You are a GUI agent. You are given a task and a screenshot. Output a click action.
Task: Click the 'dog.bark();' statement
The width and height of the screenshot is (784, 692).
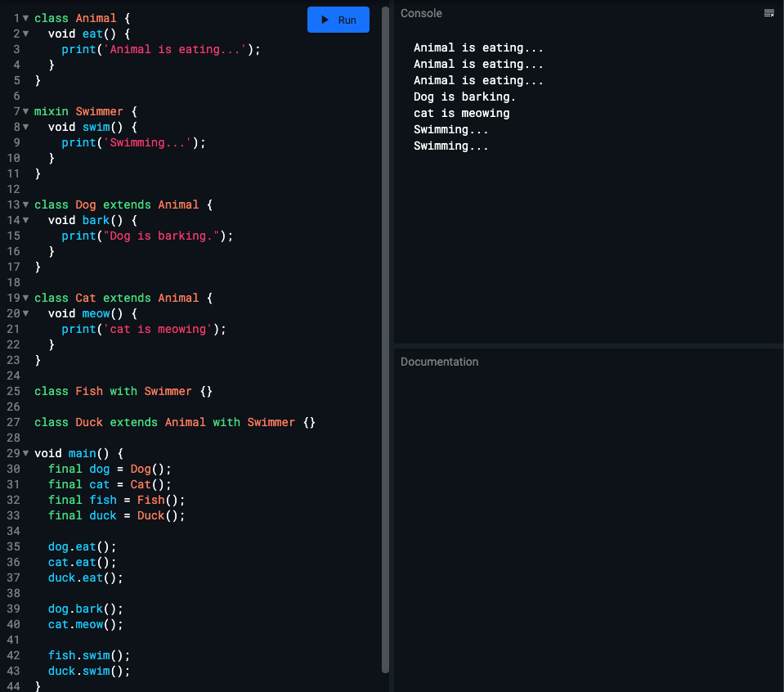[86, 609]
